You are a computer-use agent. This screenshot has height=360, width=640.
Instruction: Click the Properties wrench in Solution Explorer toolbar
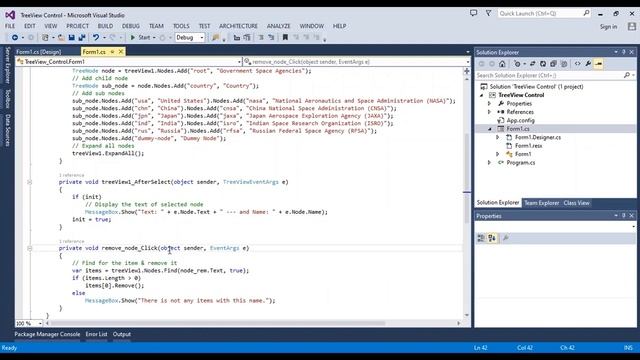point(588,64)
